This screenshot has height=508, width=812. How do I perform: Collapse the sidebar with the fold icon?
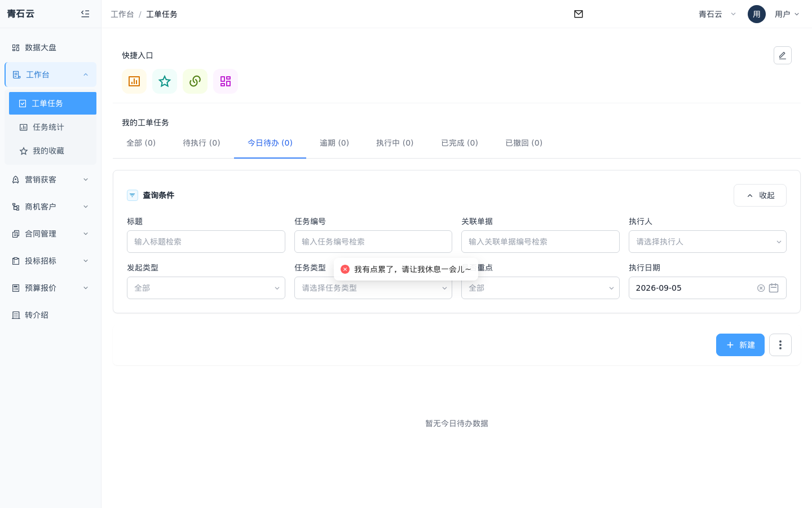coord(85,14)
